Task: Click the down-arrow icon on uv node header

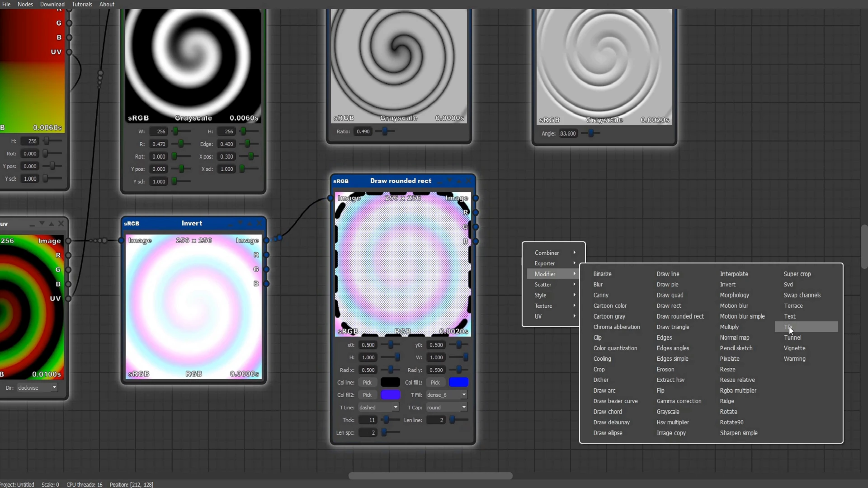Action: (x=42, y=224)
